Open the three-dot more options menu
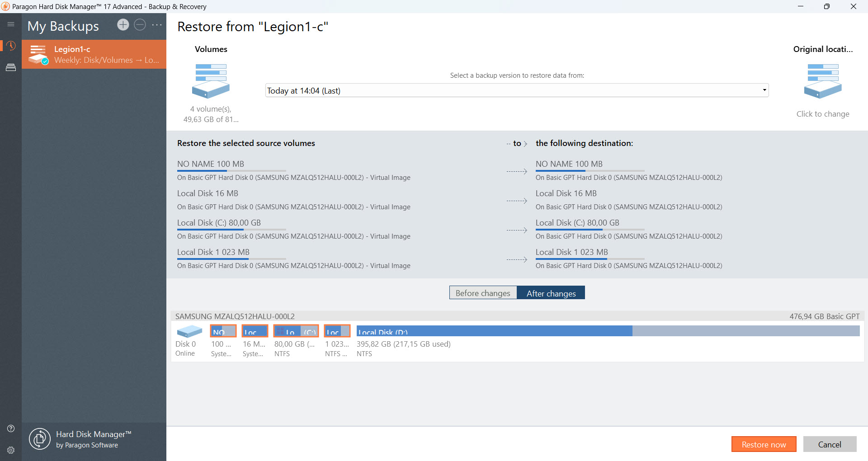Viewport: 868px width, 461px height. [x=157, y=25]
